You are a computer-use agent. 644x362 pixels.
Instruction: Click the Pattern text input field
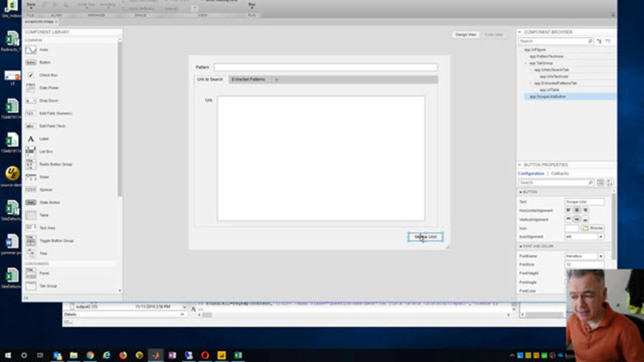326,67
